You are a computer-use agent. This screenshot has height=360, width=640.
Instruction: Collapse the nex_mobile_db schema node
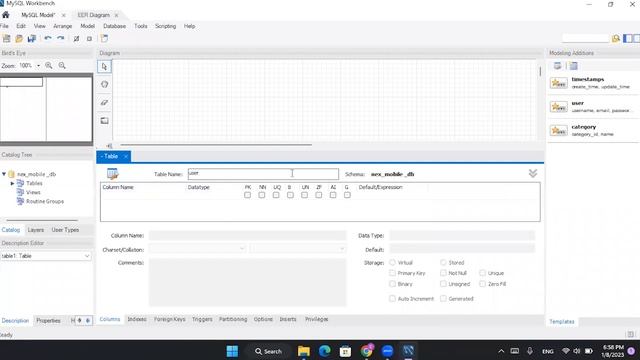(4, 174)
